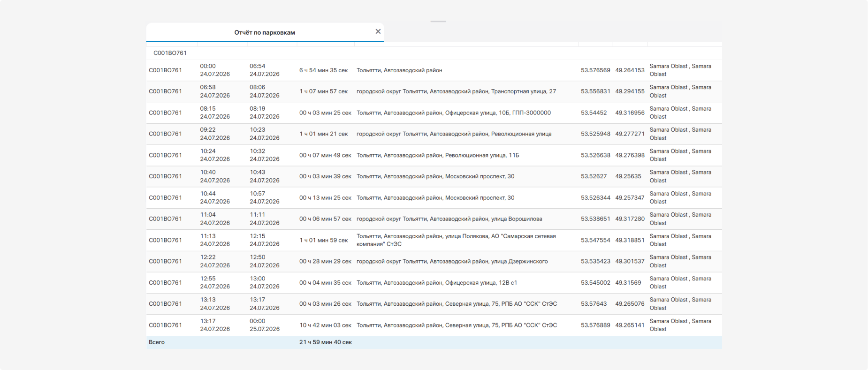The height and width of the screenshot is (370, 868).
Task: Select the C001BO761 group header row
Action: point(434,53)
